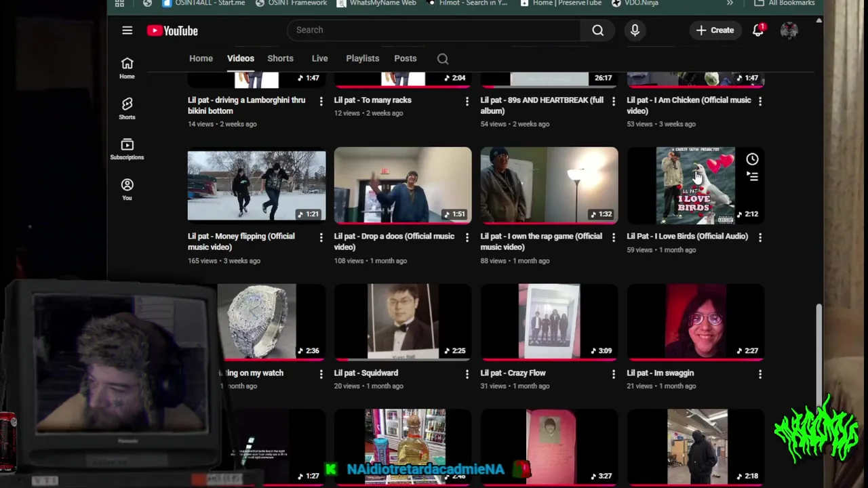Open options for Drop a doos video

(467, 237)
